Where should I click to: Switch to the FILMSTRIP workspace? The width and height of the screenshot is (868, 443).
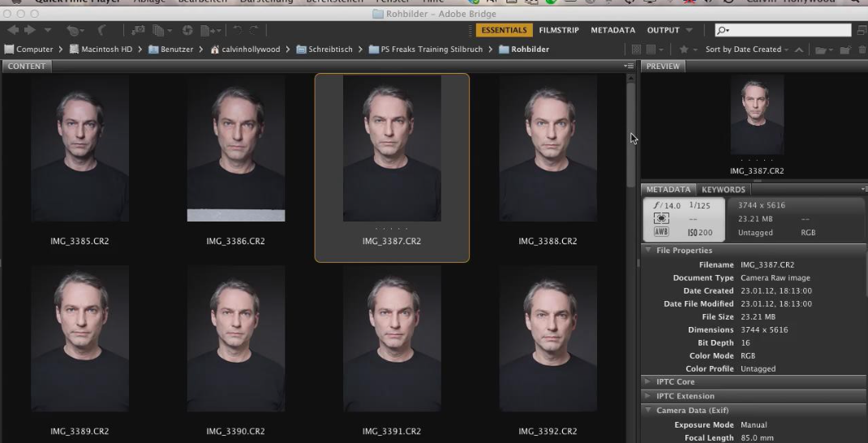(x=559, y=30)
